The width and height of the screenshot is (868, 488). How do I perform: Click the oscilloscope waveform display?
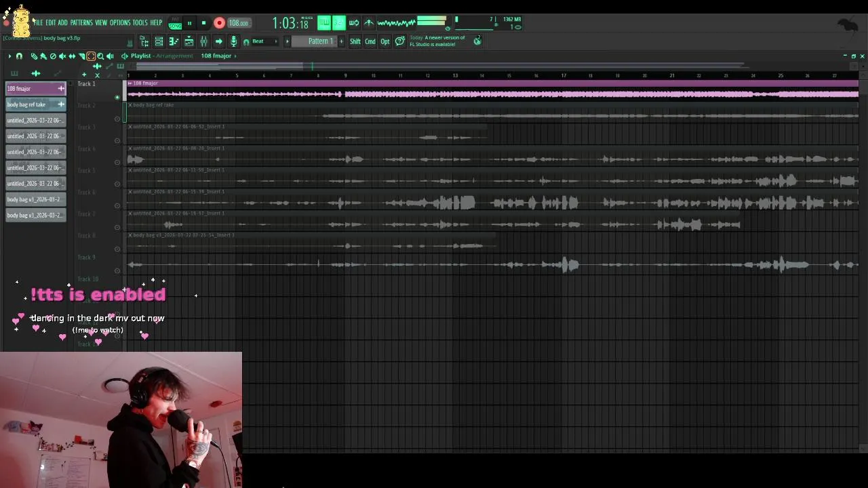[396, 23]
